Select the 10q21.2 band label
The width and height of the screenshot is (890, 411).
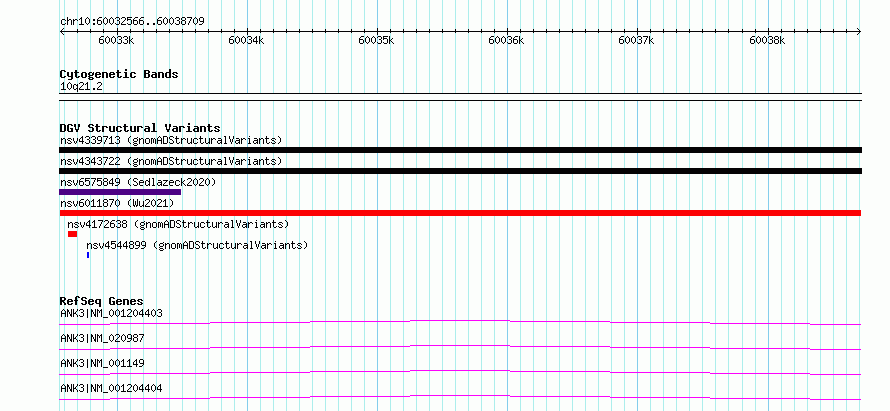point(81,87)
